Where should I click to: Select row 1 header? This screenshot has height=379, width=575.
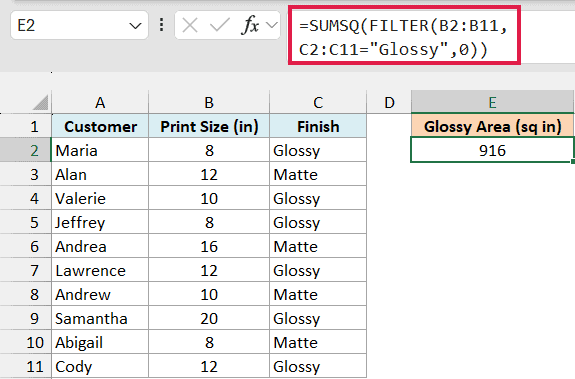pos(26,126)
